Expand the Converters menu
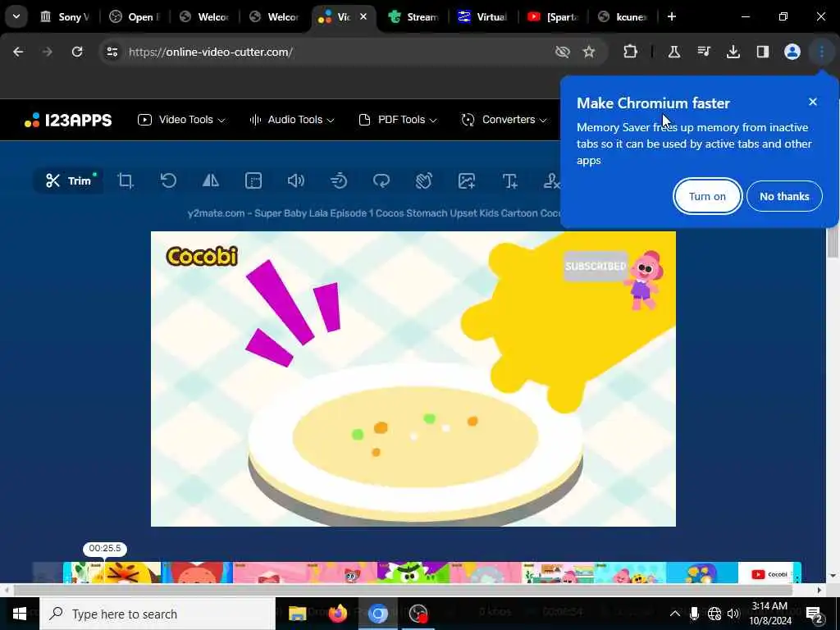 504,120
